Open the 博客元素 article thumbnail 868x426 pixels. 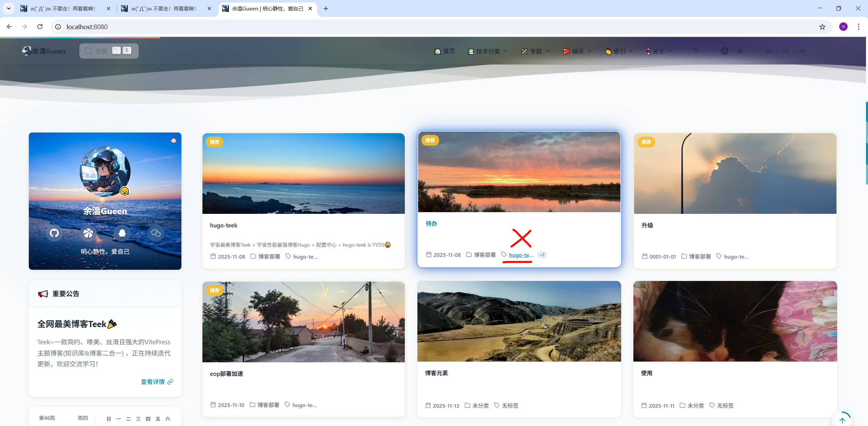tap(519, 321)
